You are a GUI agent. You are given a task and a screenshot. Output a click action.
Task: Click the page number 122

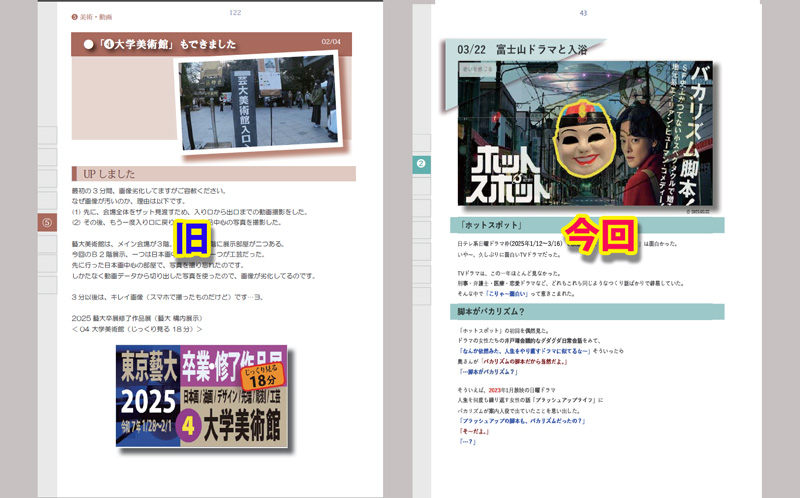pos(236,13)
